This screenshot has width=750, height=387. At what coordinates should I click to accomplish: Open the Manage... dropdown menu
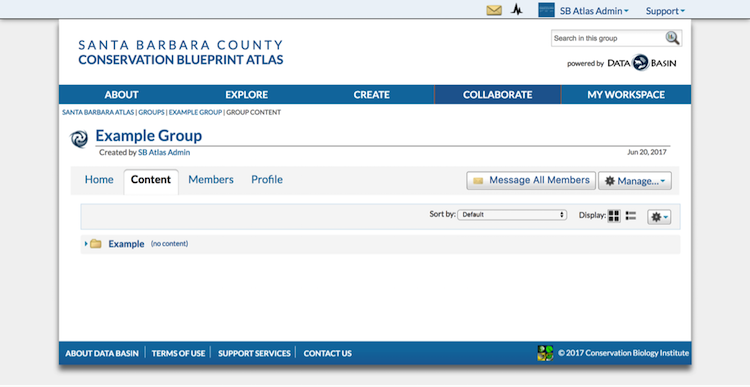coord(635,181)
